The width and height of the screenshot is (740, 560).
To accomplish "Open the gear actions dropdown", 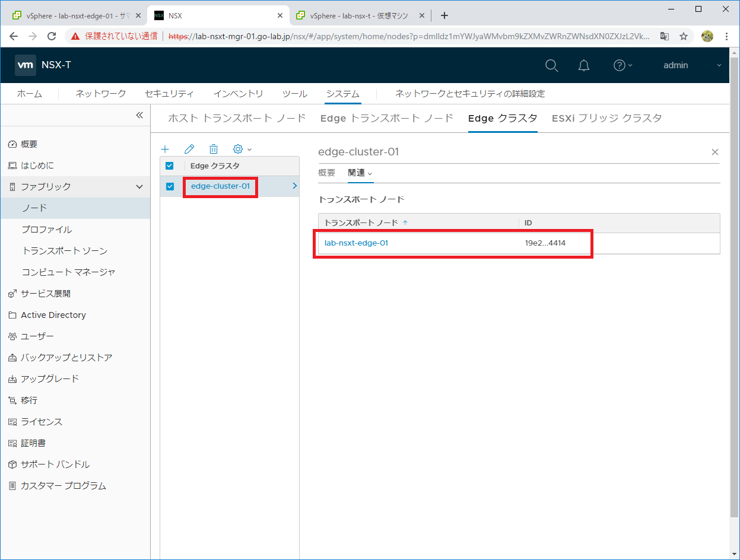I will click(242, 149).
